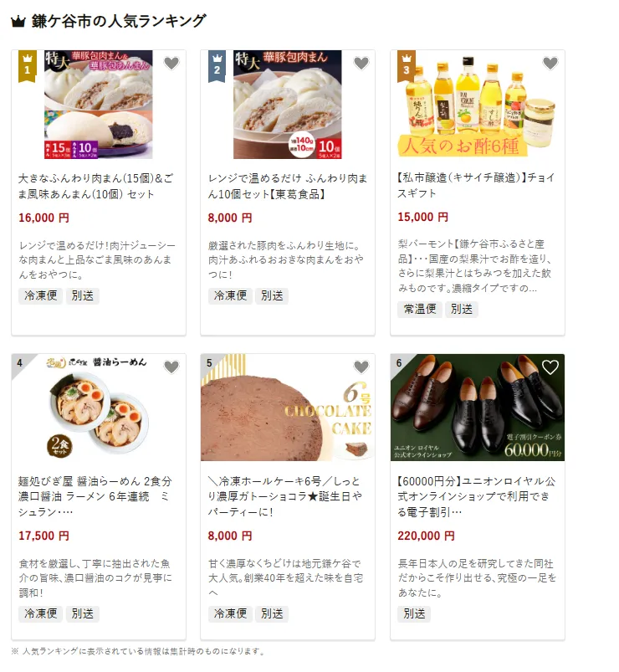
Task: Open the meat bun and sesame bun thumbnail
Action: (x=99, y=105)
